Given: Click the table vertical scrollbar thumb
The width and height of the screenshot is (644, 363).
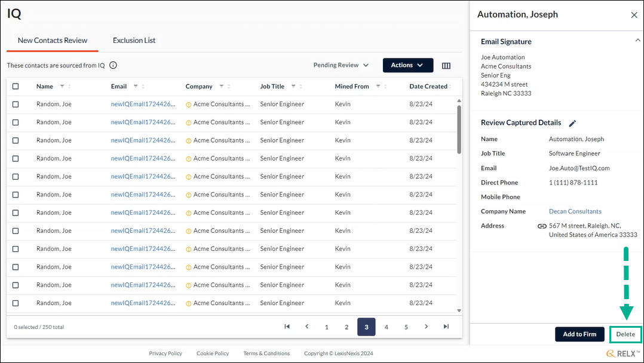Looking at the screenshot, I should (x=459, y=130).
